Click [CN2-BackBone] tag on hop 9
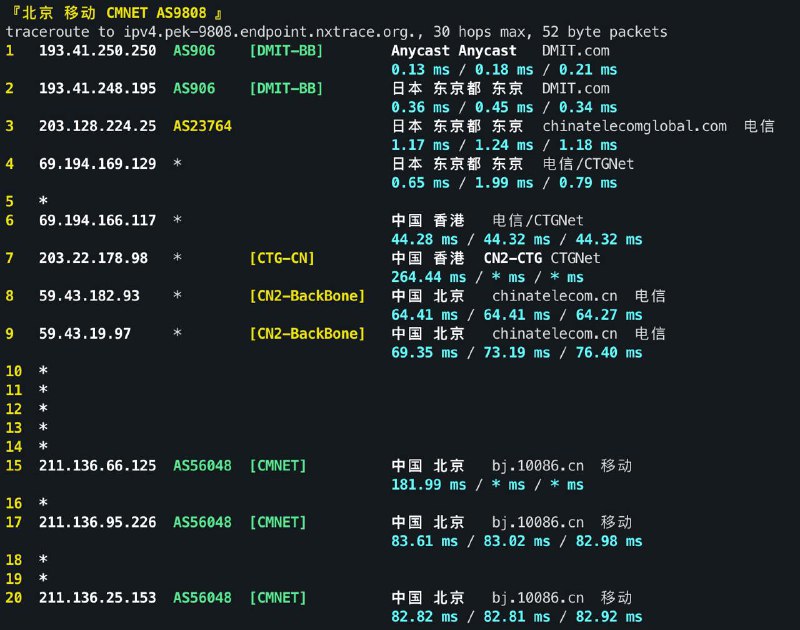Screen dimensions: 800x630 pos(307,334)
